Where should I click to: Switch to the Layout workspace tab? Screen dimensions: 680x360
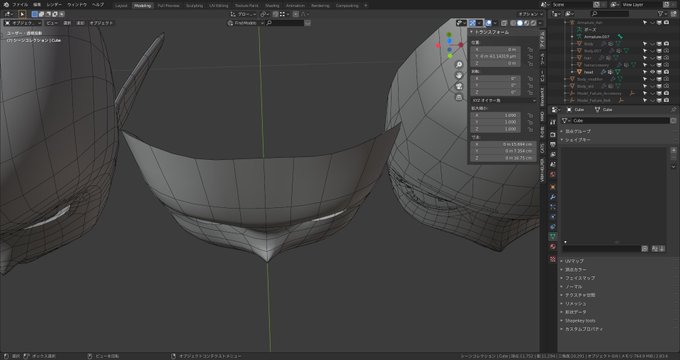pyautogui.click(x=121, y=6)
